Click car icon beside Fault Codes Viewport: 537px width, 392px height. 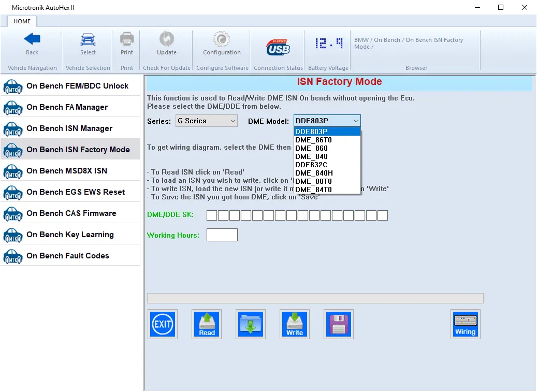point(13,256)
